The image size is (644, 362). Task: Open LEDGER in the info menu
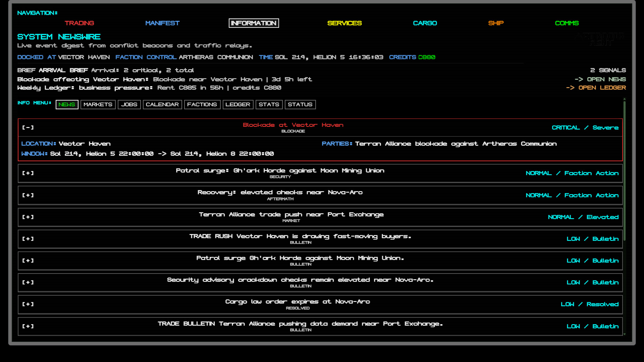(x=238, y=105)
